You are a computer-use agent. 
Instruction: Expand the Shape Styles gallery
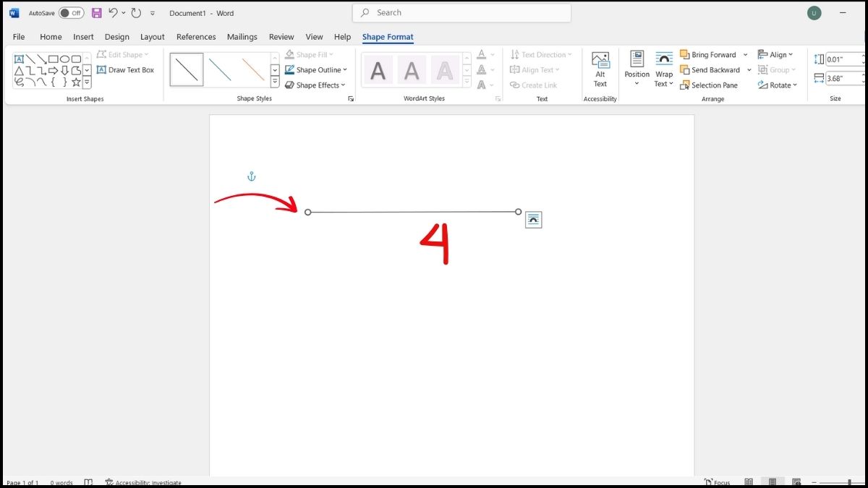(275, 83)
